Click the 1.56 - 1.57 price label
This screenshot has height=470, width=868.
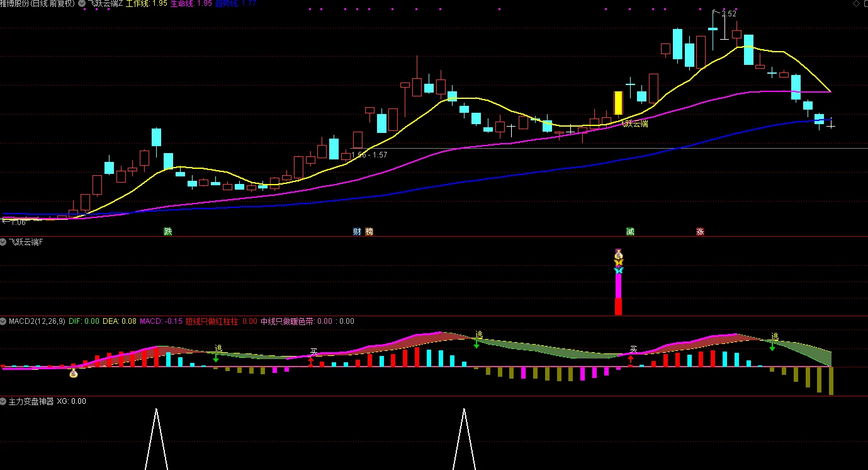click(369, 154)
